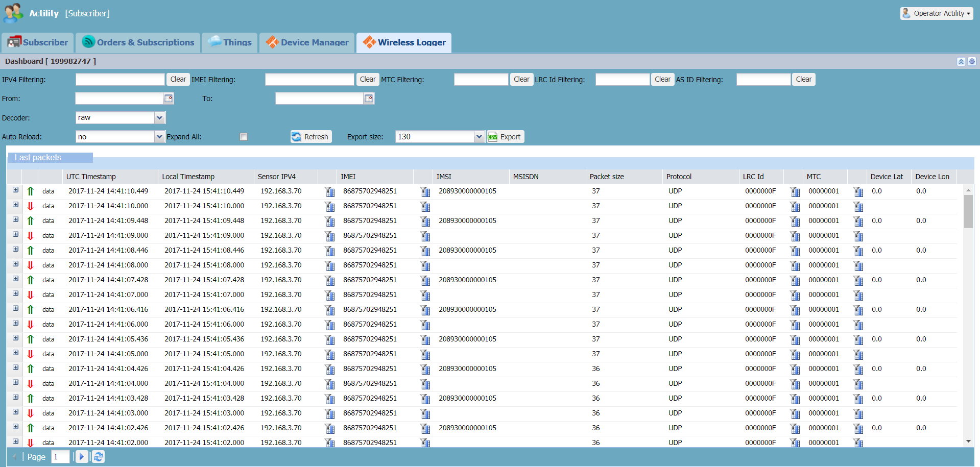980x467 pixels.
Task: Open the Auto Reload dropdown
Action: tap(159, 137)
